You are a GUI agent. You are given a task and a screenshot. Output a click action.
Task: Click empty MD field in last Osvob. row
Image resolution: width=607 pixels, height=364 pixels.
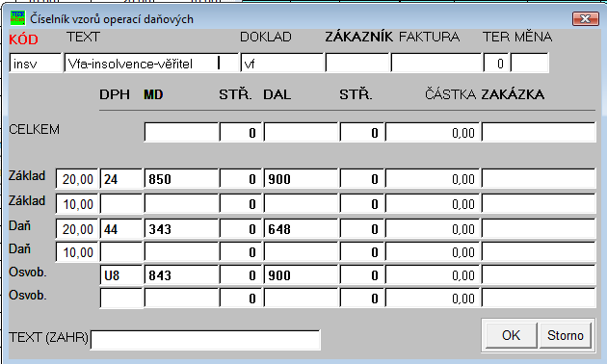(181, 299)
